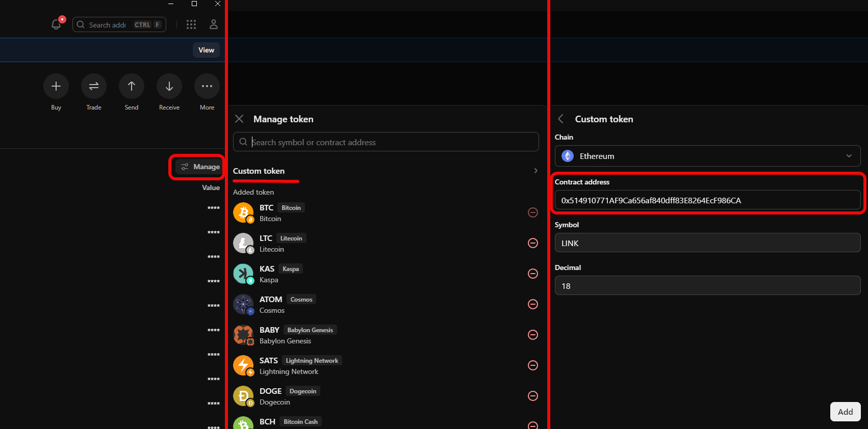This screenshot has height=429, width=868.
Task: Click the Cosmos network tag
Action: click(x=301, y=300)
